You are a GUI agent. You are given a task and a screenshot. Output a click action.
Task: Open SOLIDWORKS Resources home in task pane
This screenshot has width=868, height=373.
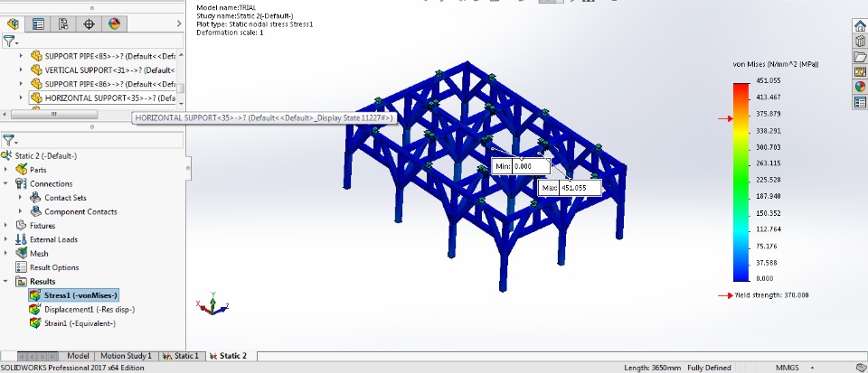[x=860, y=26]
